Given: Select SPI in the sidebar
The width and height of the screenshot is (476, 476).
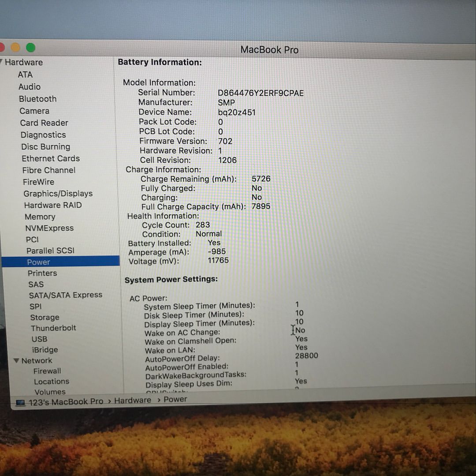Looking at the screenshot, I should pyautogui.click(x=36, y=307).
